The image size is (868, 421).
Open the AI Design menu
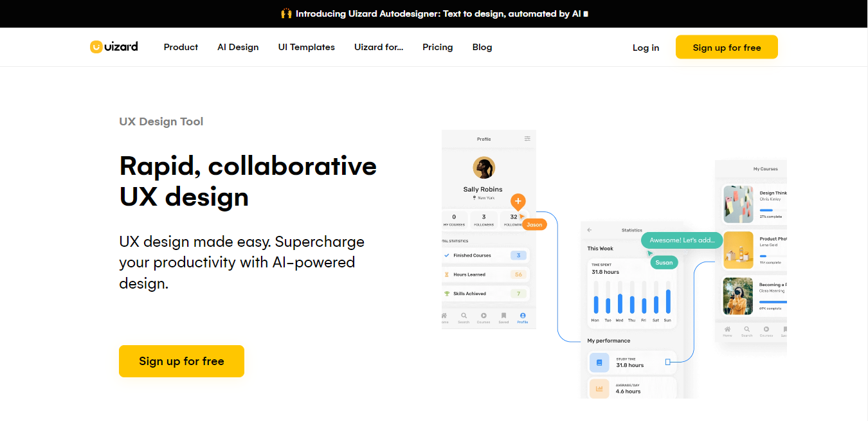[x=238, y=47]
